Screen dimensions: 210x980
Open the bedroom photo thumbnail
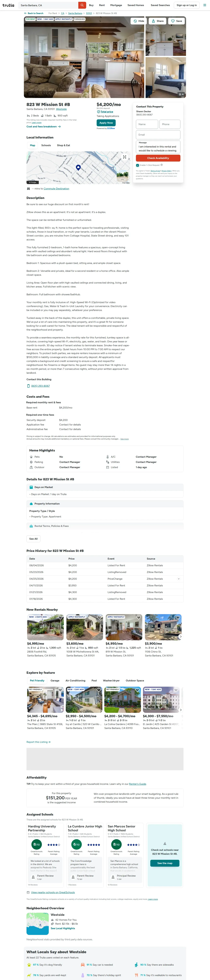(x=166, y=78)
